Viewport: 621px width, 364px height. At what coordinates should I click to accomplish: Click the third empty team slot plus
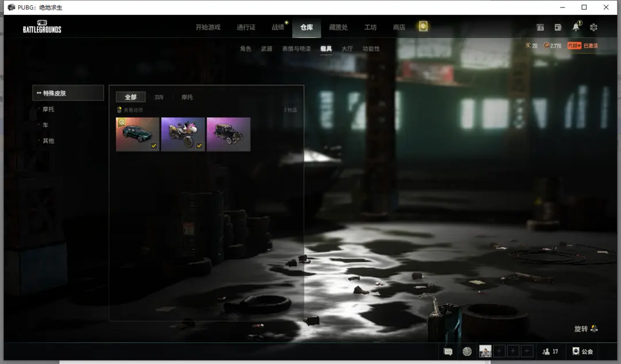(x=527, y=351)
